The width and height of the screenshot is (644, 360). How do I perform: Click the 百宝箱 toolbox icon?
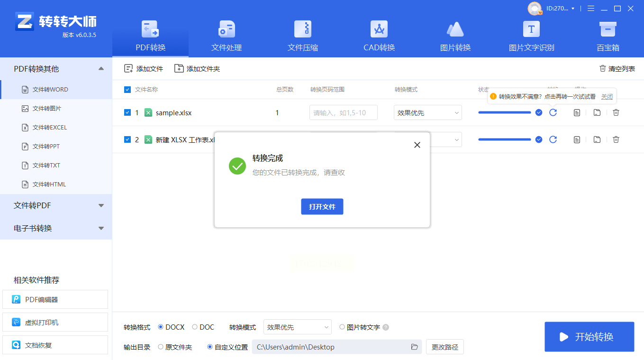coord(608,29)
